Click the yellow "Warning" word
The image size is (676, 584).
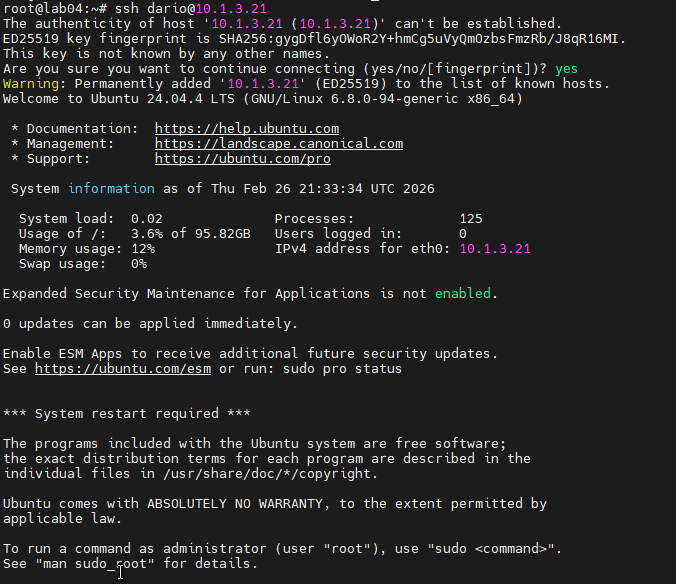point(34,84)
